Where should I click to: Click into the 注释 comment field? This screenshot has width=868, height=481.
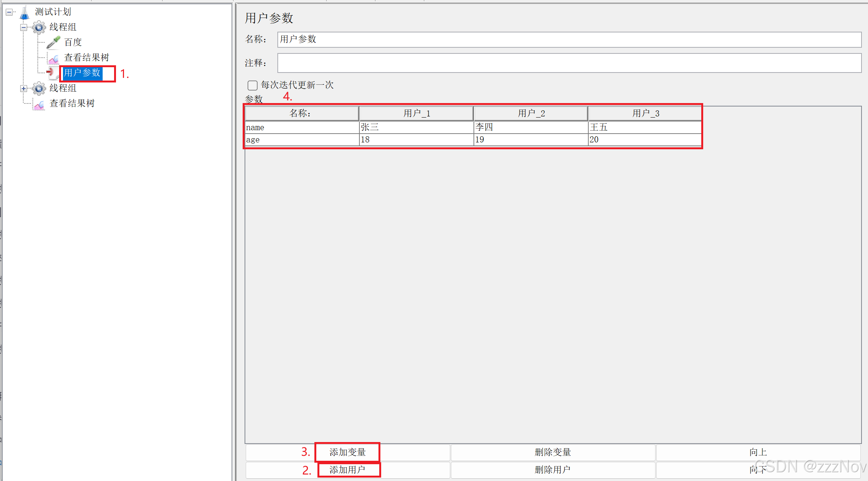click(569, 63)
